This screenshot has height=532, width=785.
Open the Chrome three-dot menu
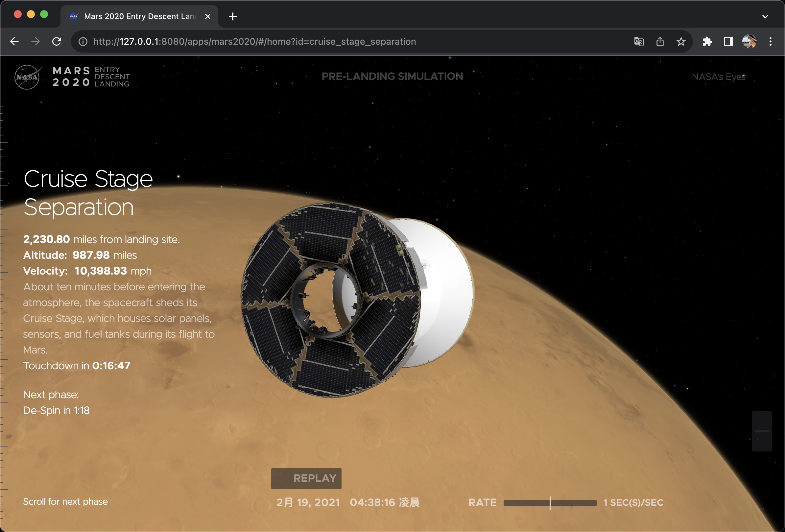771,41
